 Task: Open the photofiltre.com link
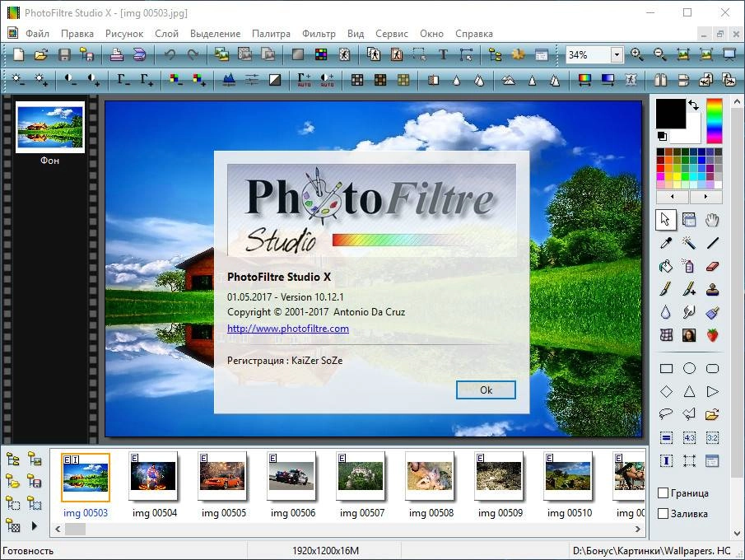288,329
